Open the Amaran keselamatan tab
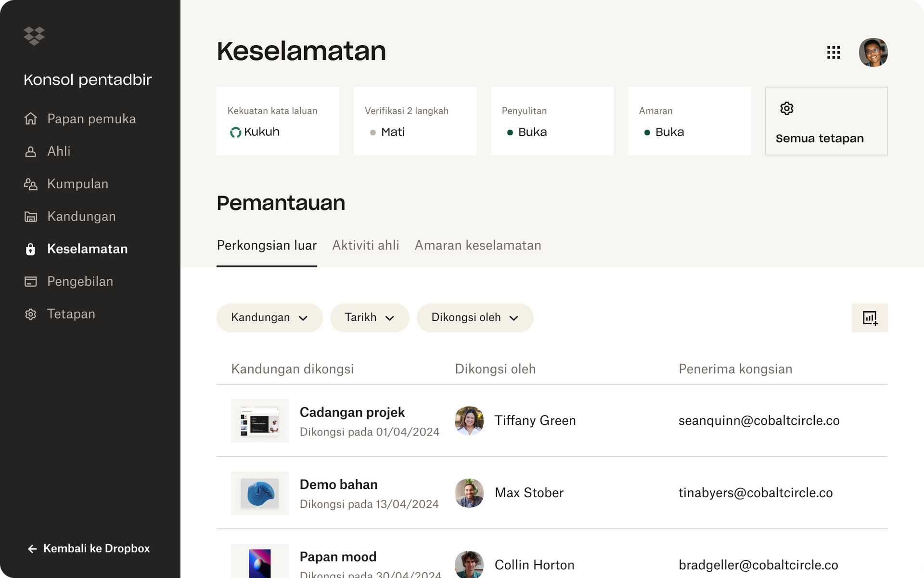The width and height of the screenshot is (924, 578). click(x=478, y=246)
